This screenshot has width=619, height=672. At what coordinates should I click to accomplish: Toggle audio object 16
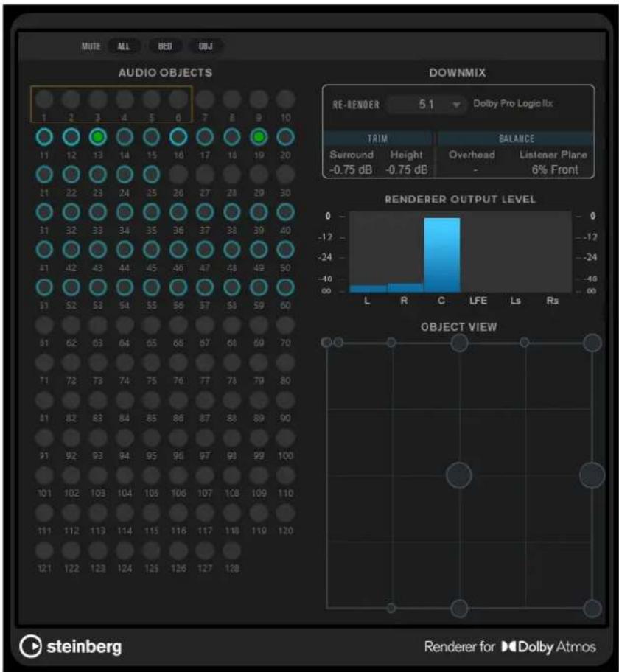pos(178,137)
